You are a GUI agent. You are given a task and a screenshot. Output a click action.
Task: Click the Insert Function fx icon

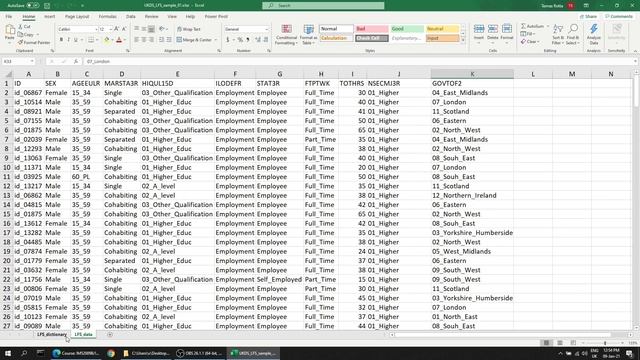[x=76, y=61]
